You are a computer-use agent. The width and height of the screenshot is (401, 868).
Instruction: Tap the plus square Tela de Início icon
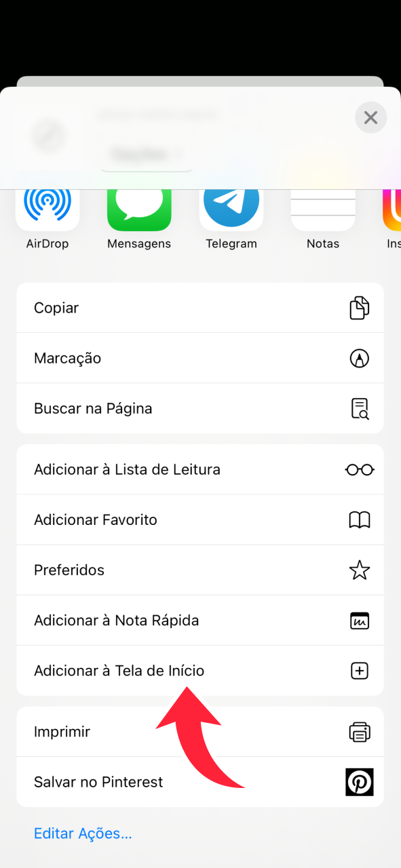359,670
